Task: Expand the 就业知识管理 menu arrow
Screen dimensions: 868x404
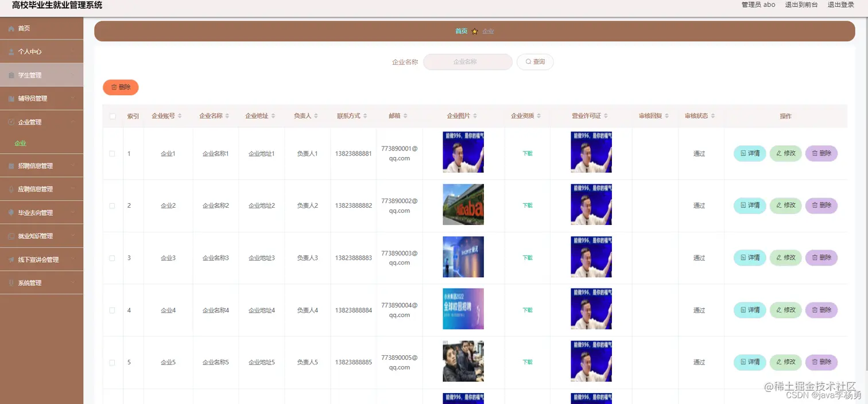Action: 72,236
